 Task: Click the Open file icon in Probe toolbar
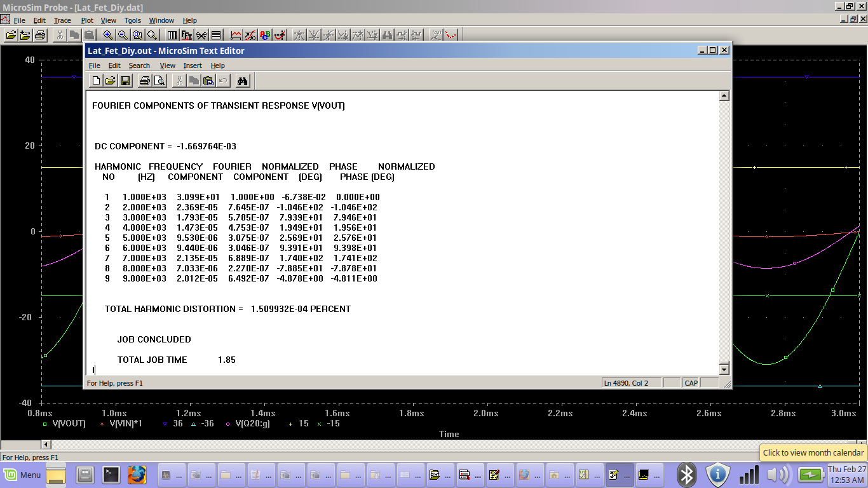coord(10,35)
